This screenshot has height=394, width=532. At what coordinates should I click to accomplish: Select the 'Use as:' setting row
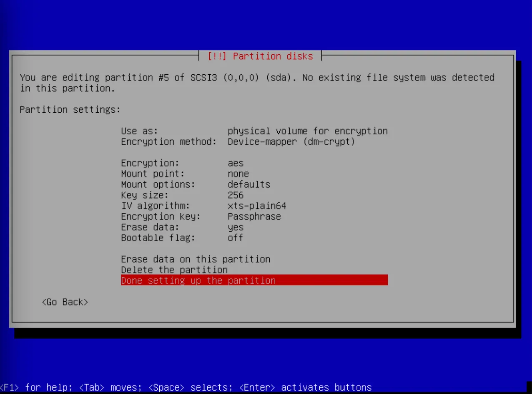point(254,131)
